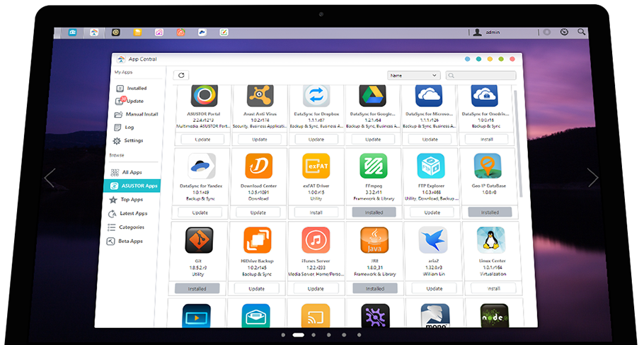This screenshot has height=345, width=644.
Task: Open the DataSync for Dropbox icon
Action: (x=316, y=96)
